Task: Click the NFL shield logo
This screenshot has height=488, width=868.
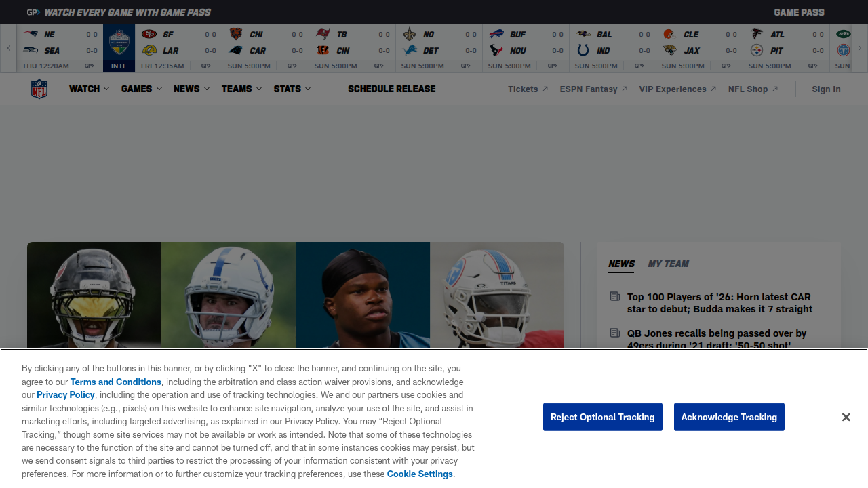Action: [39, 89]
